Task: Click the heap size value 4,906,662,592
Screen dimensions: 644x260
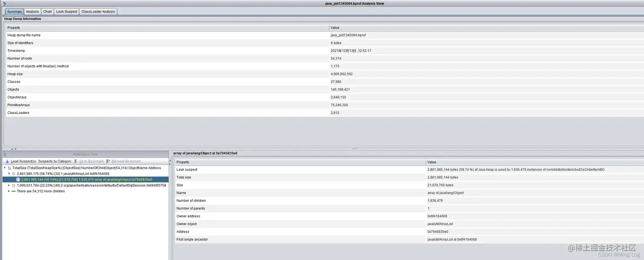Action: click(342, 74)
